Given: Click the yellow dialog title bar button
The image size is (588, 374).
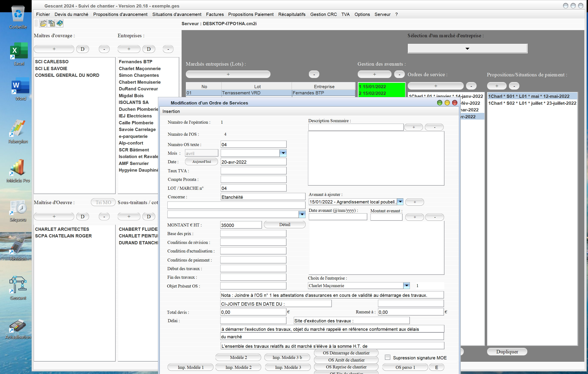Looking at the screenshot, I should click(x=447, y=103).
